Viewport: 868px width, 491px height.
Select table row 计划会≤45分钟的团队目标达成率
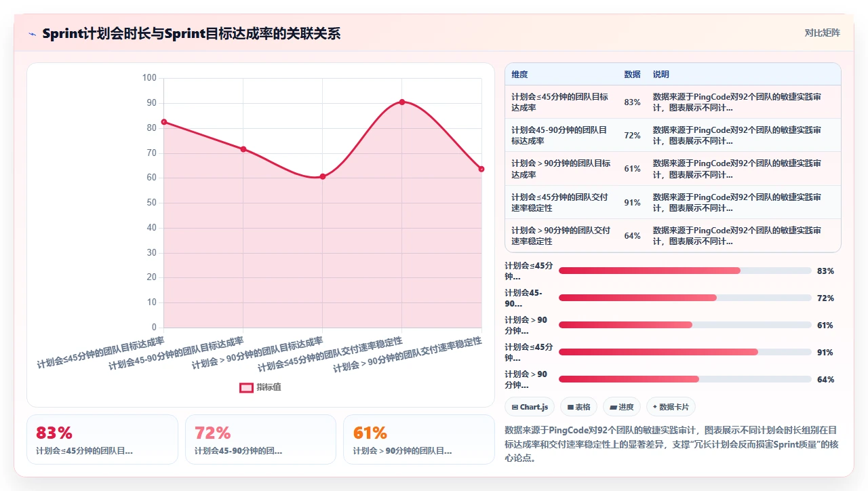673,102
